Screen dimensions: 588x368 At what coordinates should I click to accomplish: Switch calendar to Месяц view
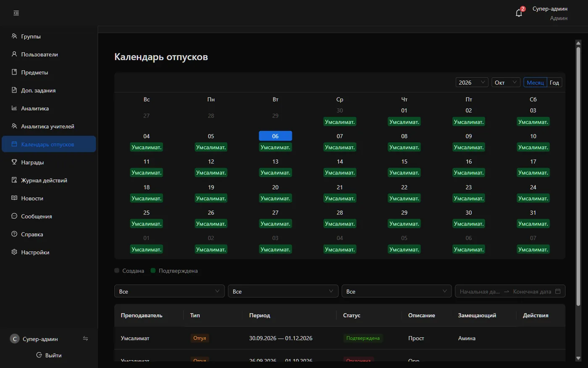[535, 82]
